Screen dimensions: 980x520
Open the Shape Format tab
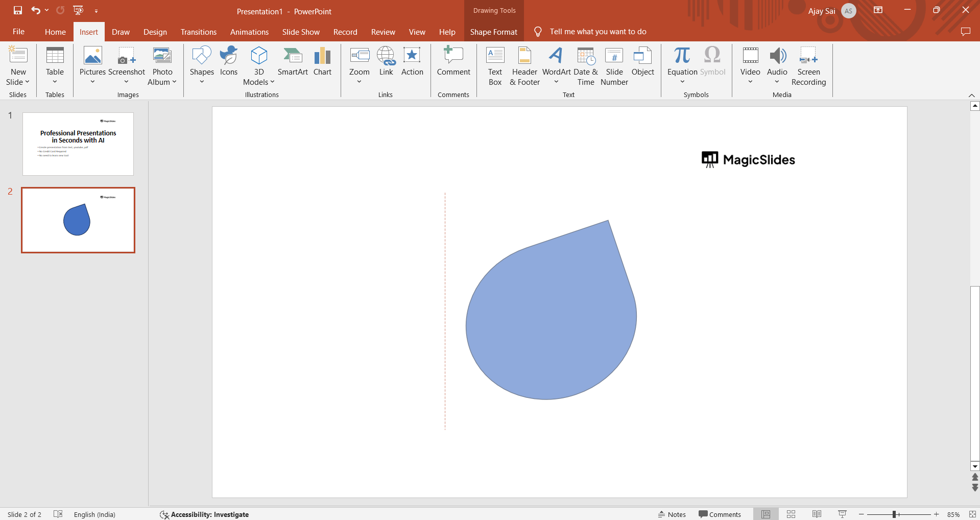pos(493,32)
